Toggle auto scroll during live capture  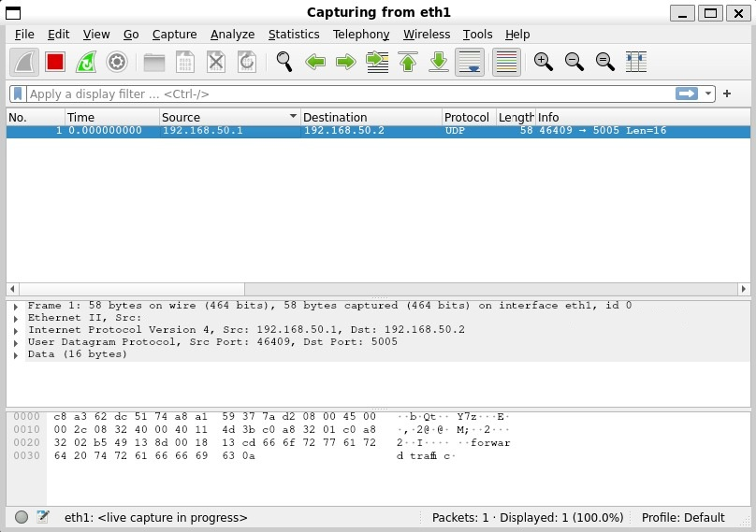470,62
